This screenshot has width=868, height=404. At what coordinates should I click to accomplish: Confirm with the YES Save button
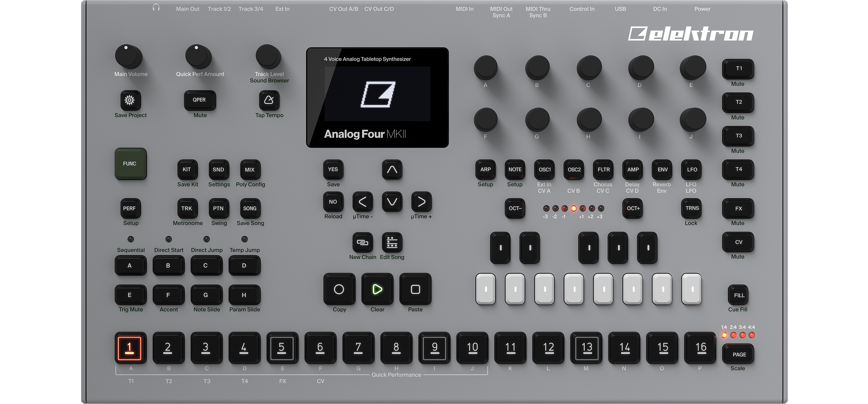333,170
